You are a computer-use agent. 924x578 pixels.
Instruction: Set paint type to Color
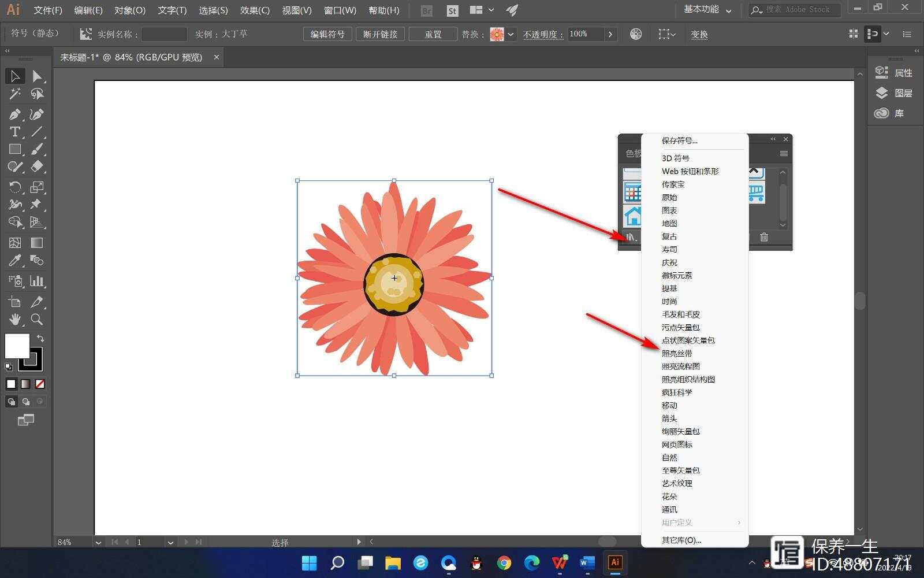pyautogui.click(x=11, y=384)
